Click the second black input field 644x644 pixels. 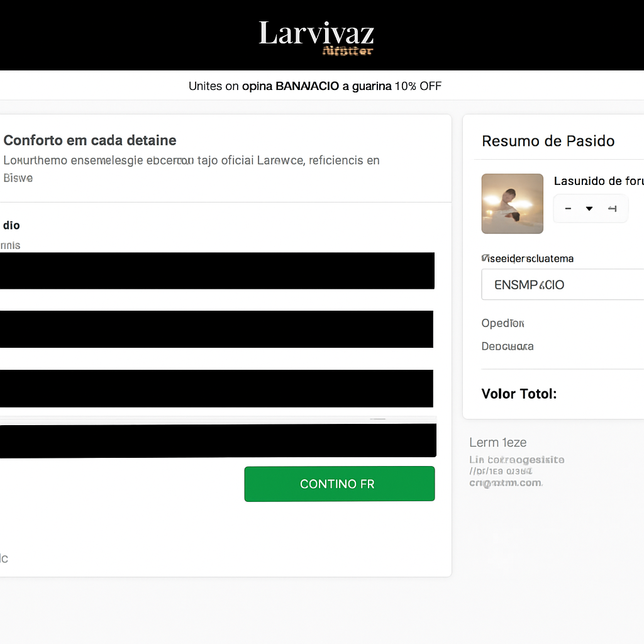pyautogui.click(x=217, y=329)
